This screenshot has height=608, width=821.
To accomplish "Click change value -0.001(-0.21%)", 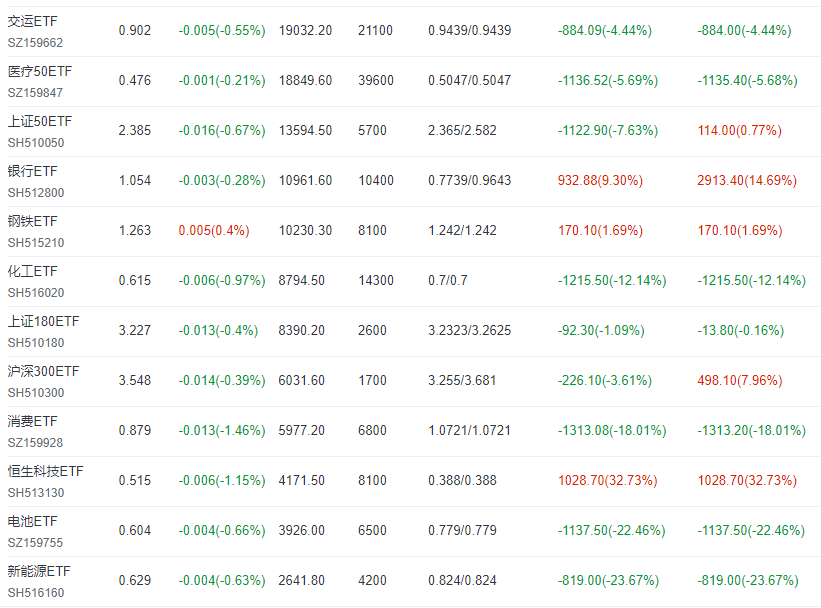I will point(222,80).
